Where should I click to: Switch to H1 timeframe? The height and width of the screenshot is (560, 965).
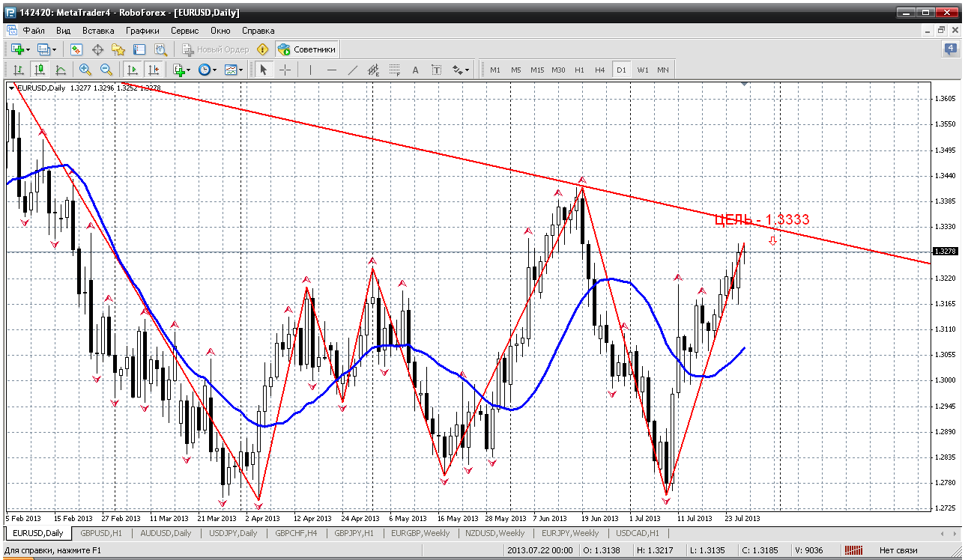[x=579, y=70]
